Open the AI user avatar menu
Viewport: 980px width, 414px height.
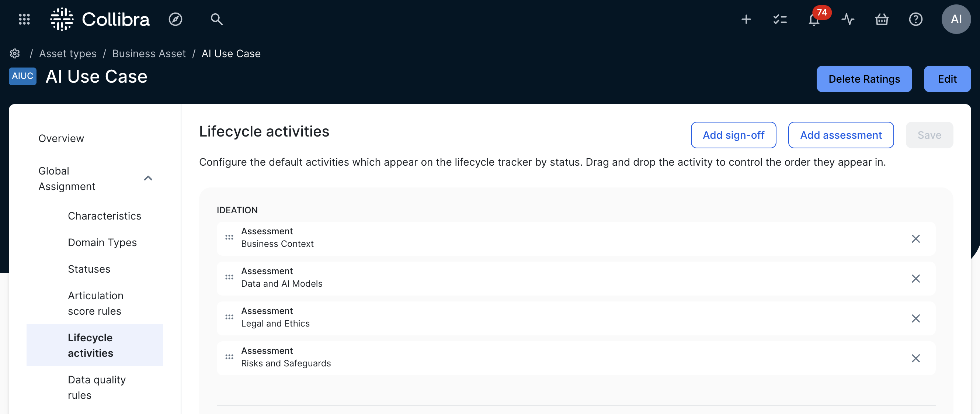pyautogui.click(x=956, y=19)
